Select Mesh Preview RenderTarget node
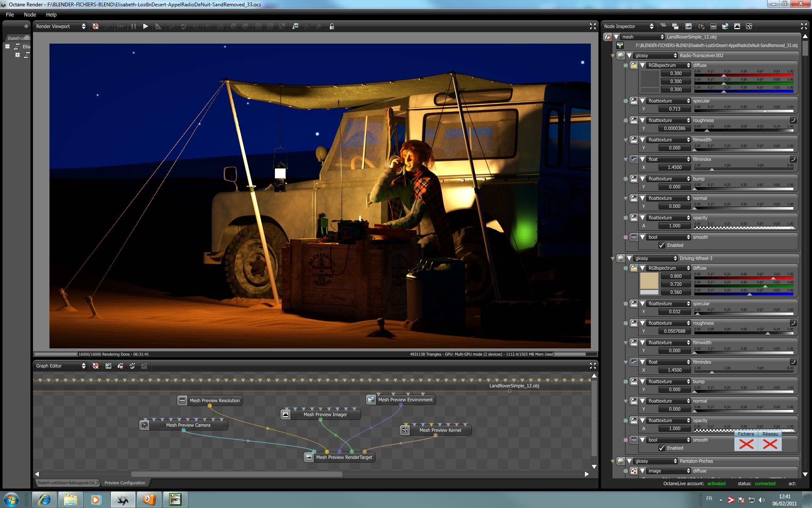This screenshot has height=508, width=812. [x=344, y=457]
